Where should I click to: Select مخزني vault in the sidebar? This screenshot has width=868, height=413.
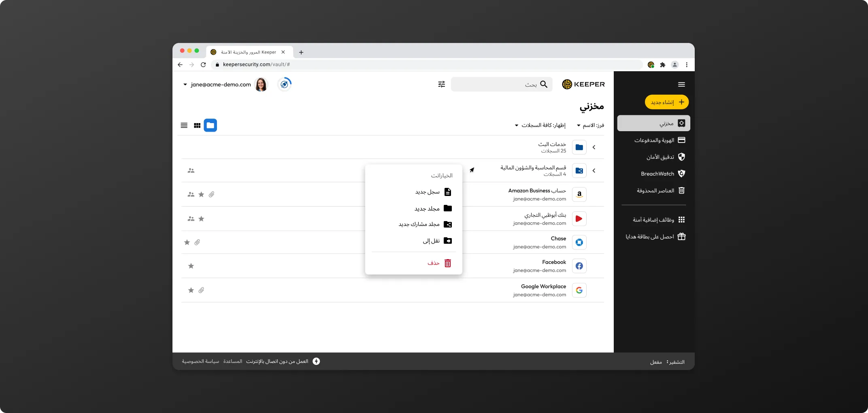653,123
